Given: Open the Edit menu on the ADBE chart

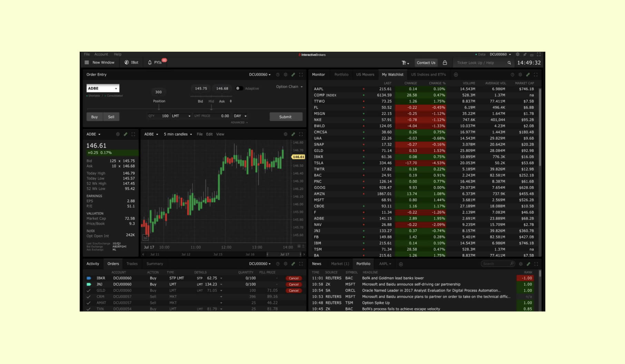Looking at the screenshot, I should 209,134.
